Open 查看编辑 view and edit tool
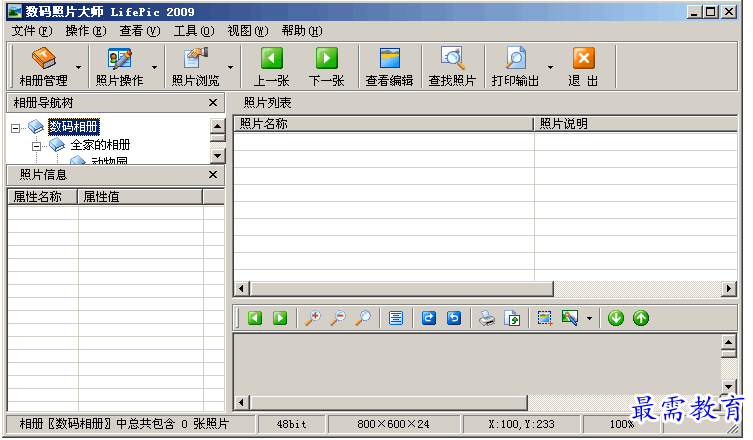 tap(389, 66)
